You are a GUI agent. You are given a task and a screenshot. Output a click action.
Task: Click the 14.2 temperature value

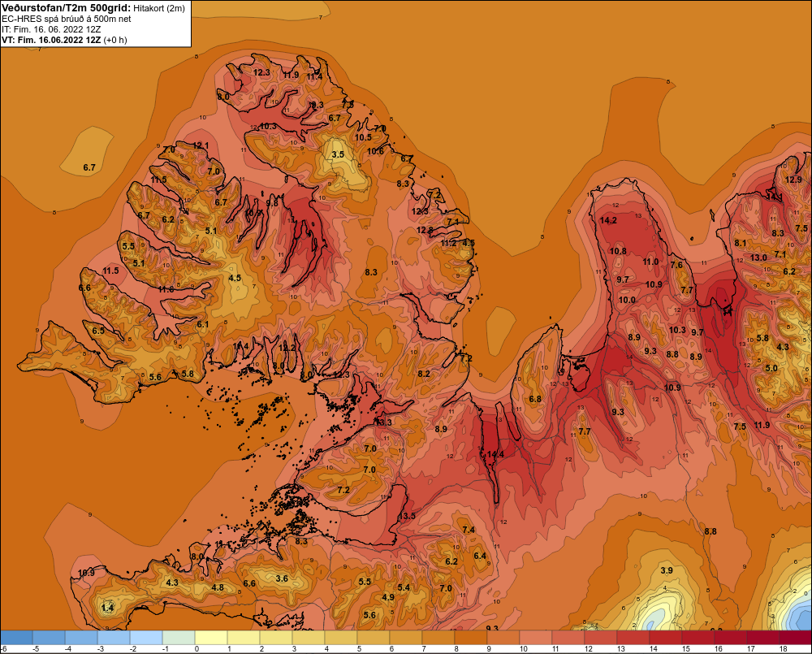[x=608, y=220]
